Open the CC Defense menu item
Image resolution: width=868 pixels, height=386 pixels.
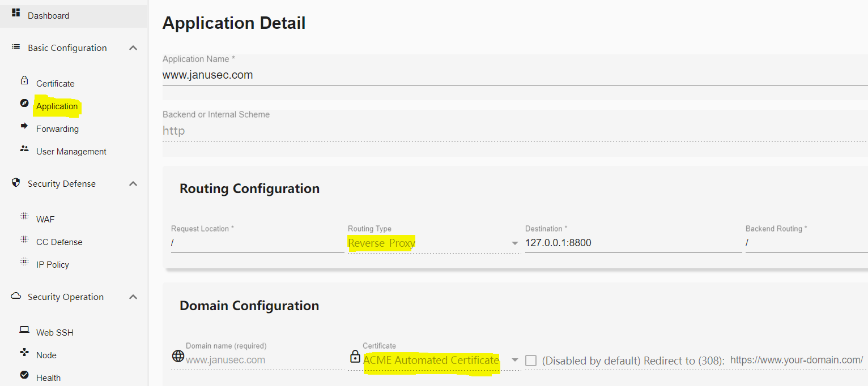(x=59, y=242)
